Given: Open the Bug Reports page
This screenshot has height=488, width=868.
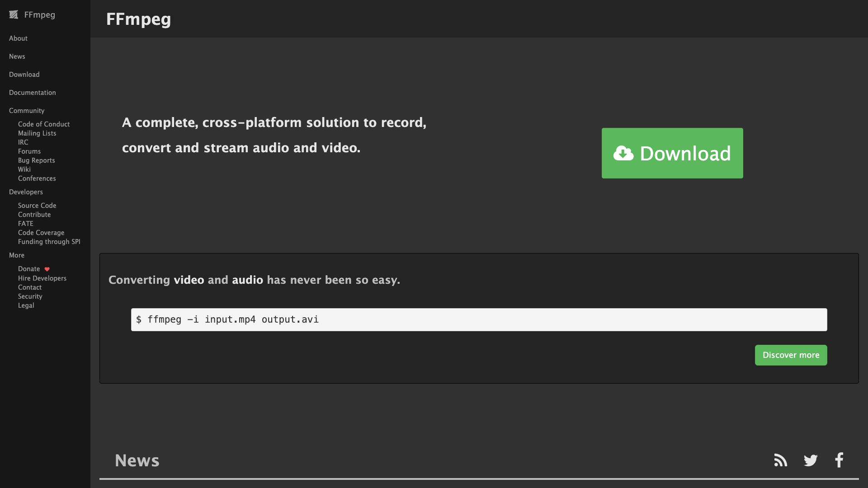Looking at the screenshot, I should (36, 160).
